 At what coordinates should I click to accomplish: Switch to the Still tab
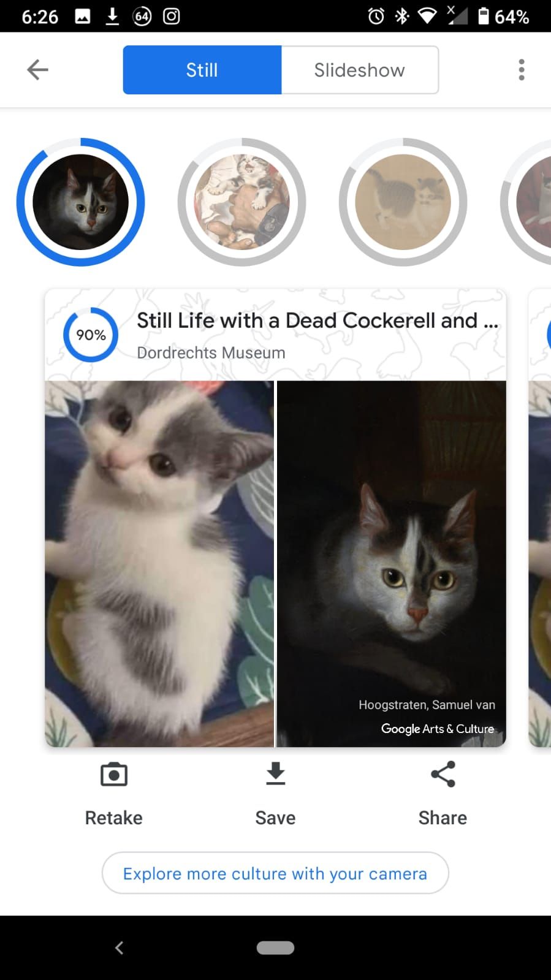[x=202, y=70]
